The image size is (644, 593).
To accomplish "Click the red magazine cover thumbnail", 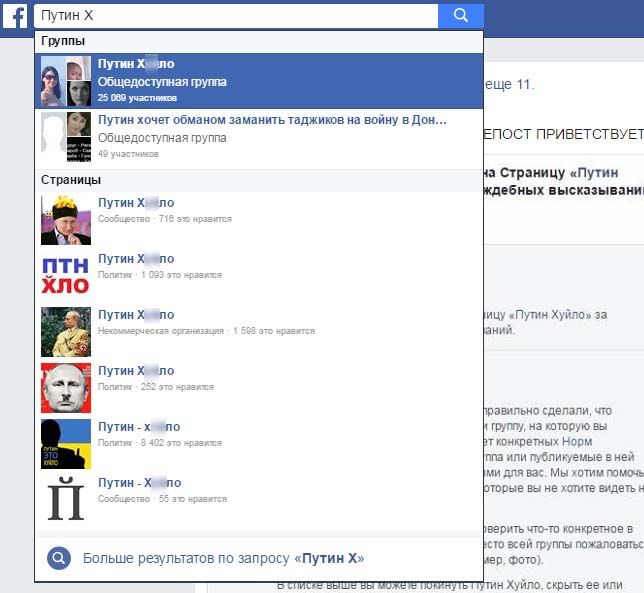I will click(66, 388).
